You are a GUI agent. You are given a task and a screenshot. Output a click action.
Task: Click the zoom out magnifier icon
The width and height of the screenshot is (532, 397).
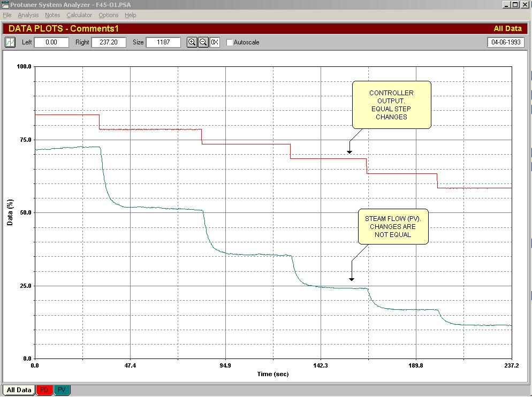pyautogui.click(x=203, y=42)
